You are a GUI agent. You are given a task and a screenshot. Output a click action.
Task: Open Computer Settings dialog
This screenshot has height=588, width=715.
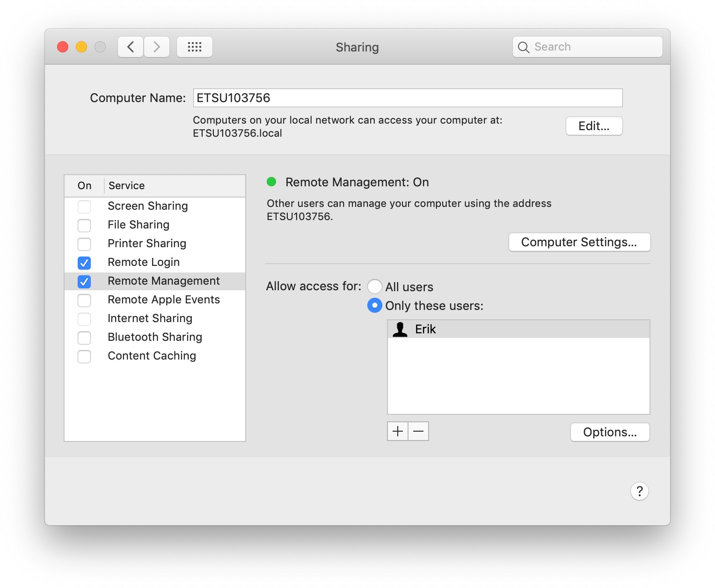pos(579,242)
